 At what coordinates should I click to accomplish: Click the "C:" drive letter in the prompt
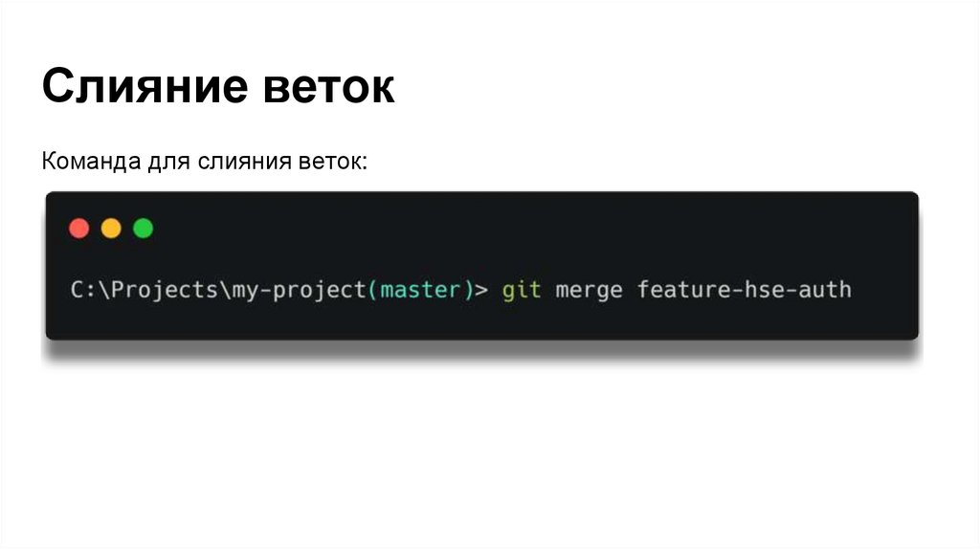tap(82, 289)
